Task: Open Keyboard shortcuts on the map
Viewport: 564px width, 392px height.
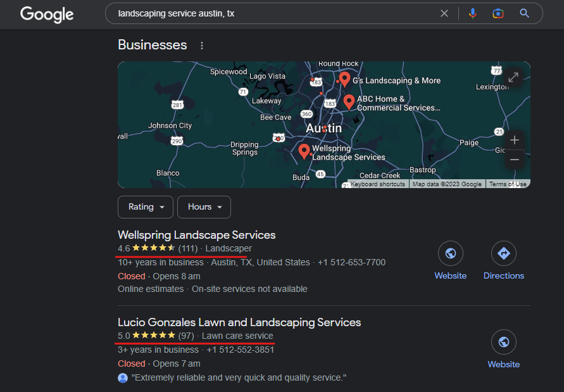Action: click(378, 184)
